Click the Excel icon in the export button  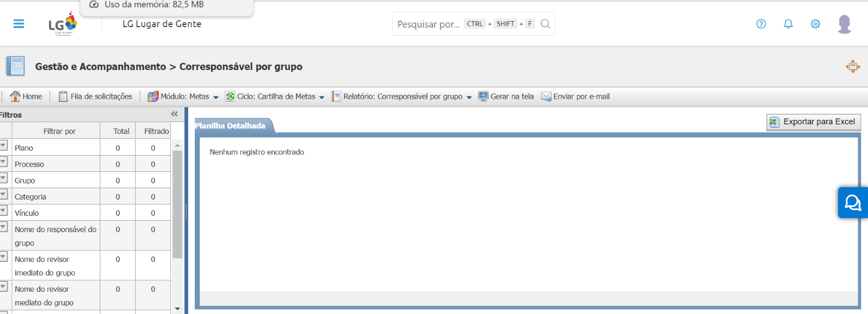(x=774, y=122)
